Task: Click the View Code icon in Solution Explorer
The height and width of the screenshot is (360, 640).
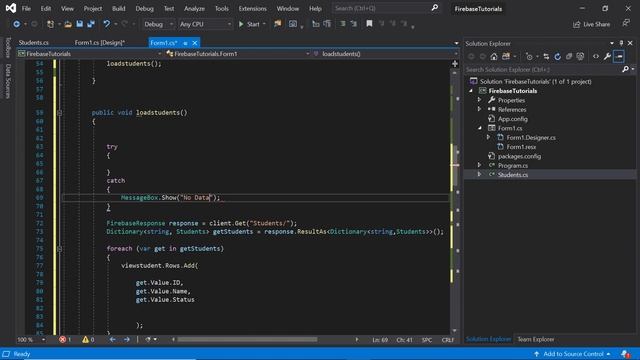Action: point(596,57)
